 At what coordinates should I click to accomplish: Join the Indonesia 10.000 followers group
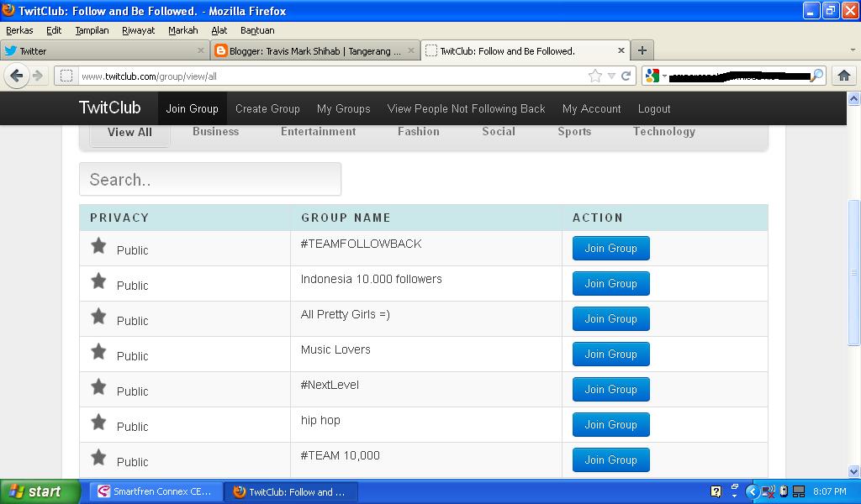(x=610, y=284)
